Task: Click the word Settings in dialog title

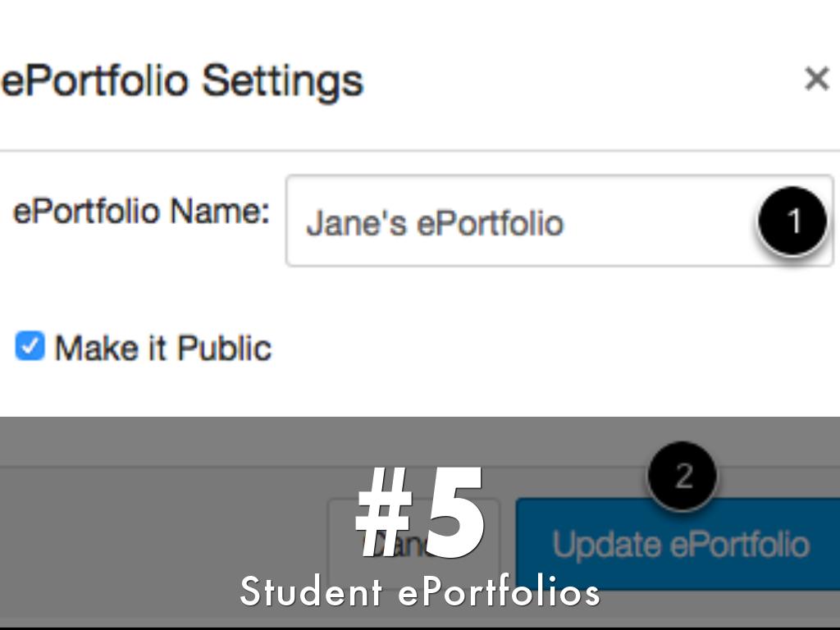Action: pyautogui.click(x=282, y=81)
